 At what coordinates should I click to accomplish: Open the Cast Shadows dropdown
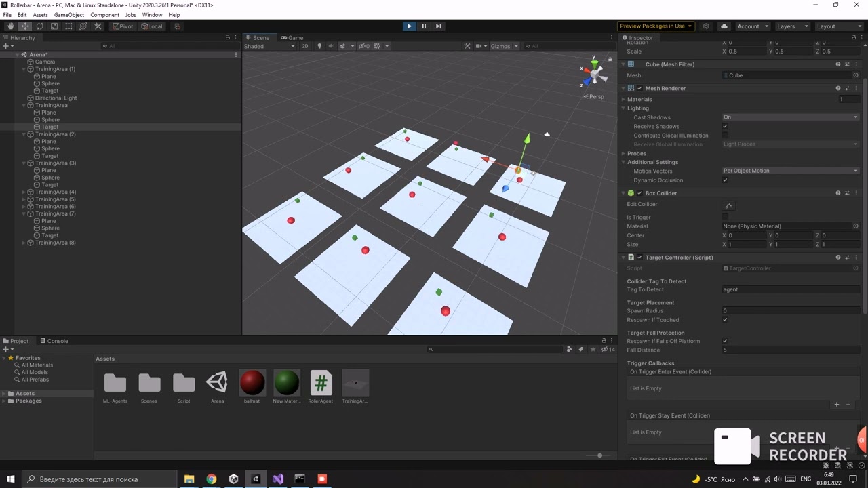tap(791, 117)
